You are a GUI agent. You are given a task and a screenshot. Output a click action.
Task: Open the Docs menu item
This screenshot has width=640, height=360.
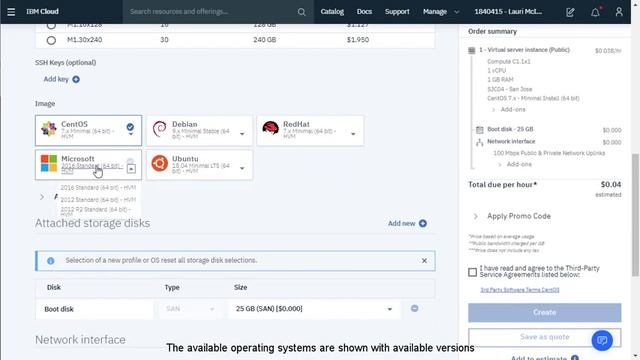(x=364, y=12)
